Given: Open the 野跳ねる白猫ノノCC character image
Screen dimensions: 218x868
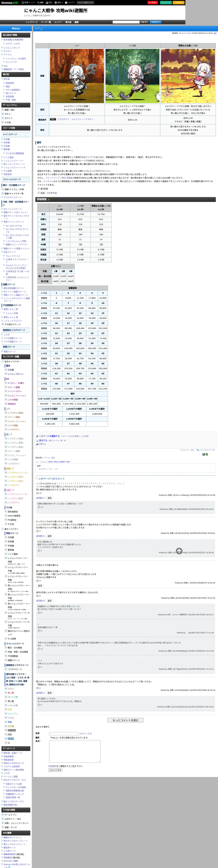Looking at the screenshot, I should tap(188, 76).
